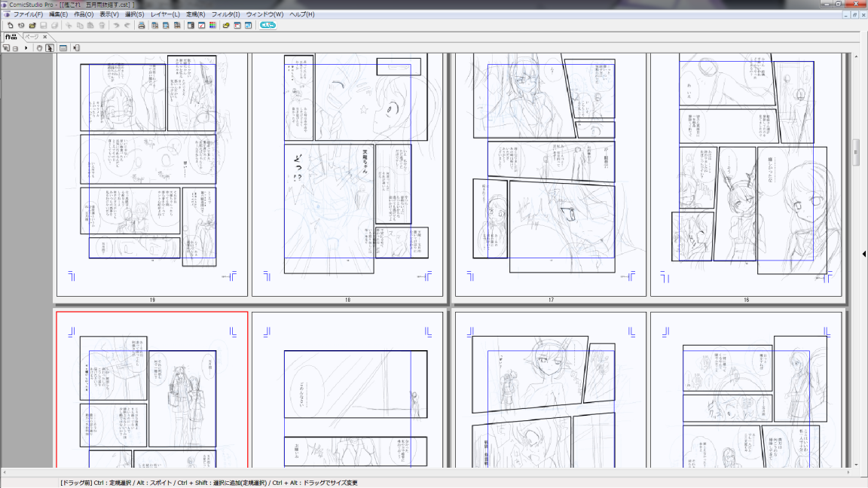Click the yellow materials folder icon
The height and width of the screenshot is (488, 868).
click(226, 26)
